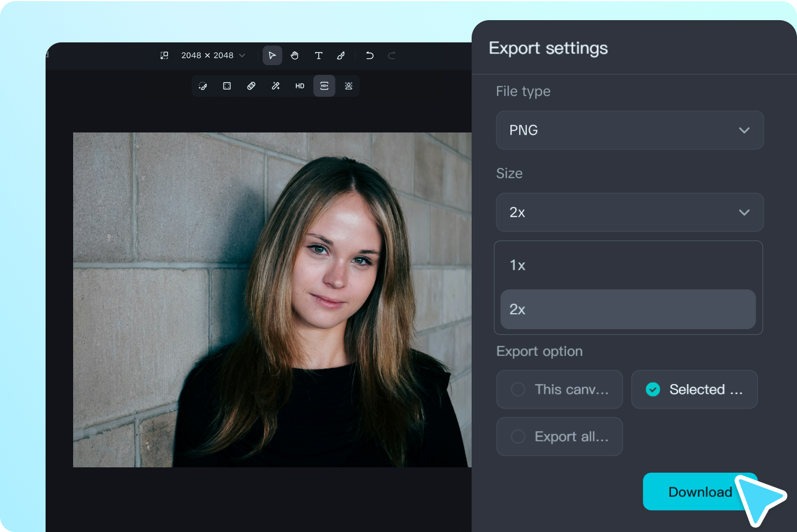This screenshot has height=532, width=797.
Task: Select the expand frame tool
Action: pos(227,86)
